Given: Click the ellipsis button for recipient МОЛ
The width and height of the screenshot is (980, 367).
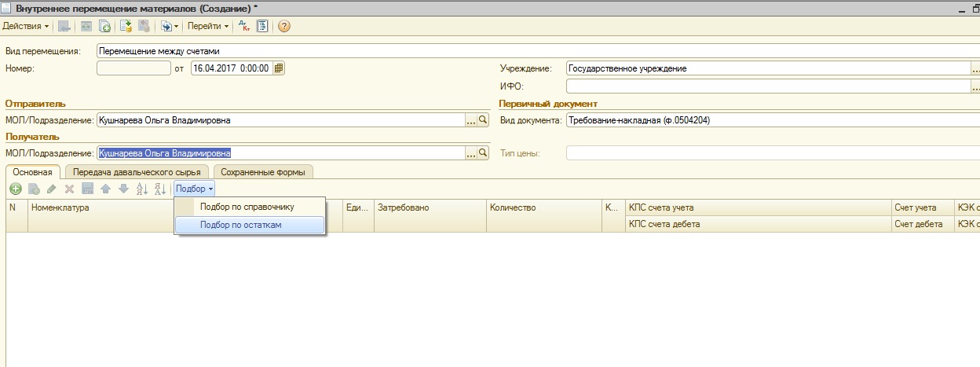Looking at the screenshot, I should click(x=472, y=153).
